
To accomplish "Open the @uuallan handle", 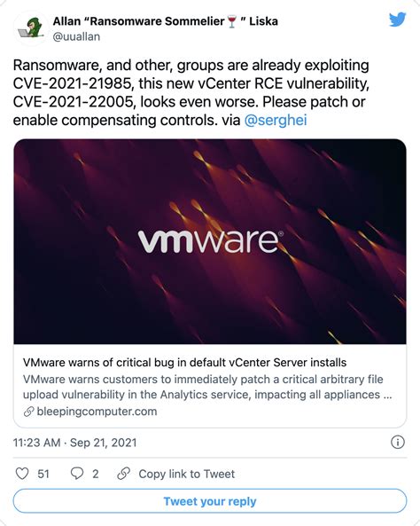I will coord(76,36).
